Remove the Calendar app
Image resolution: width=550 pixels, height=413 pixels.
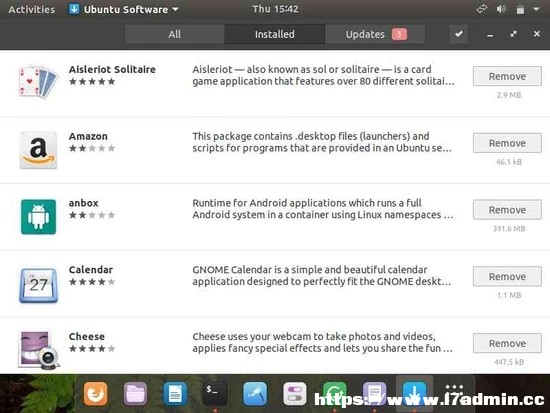(x=507, y=277)
